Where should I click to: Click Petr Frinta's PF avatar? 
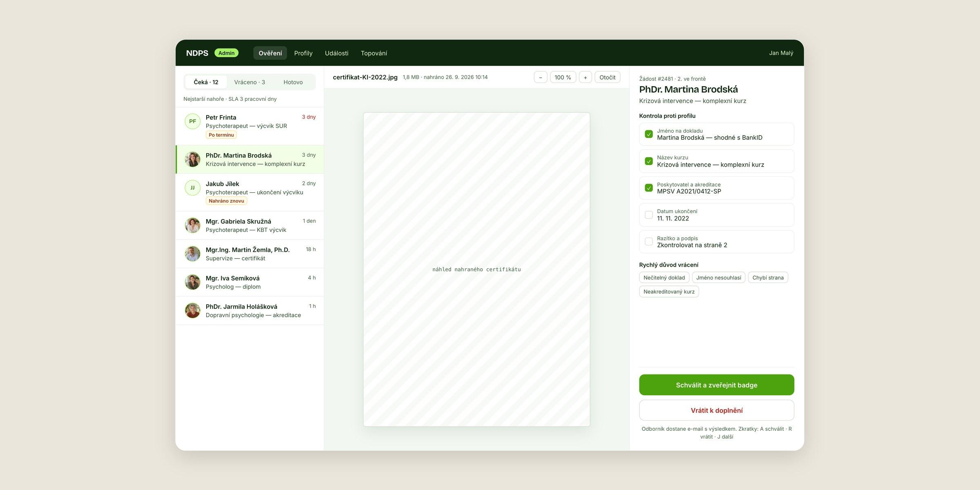192,121
